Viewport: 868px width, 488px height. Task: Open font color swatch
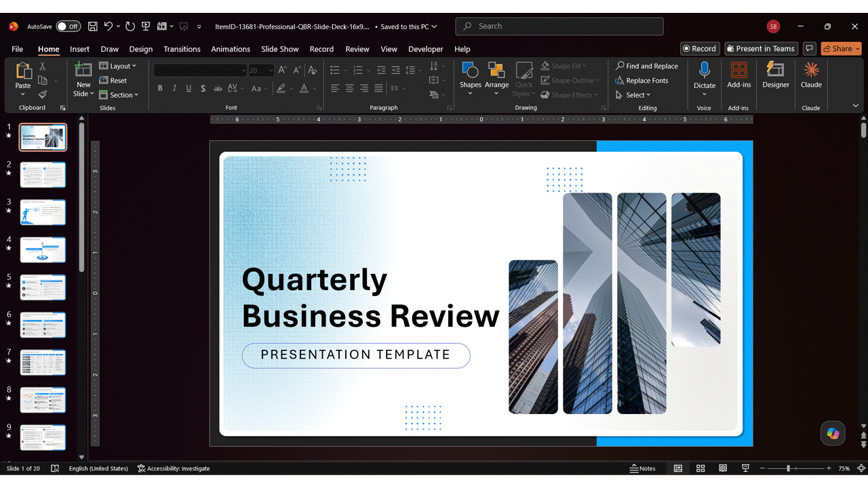pos(304,88)
